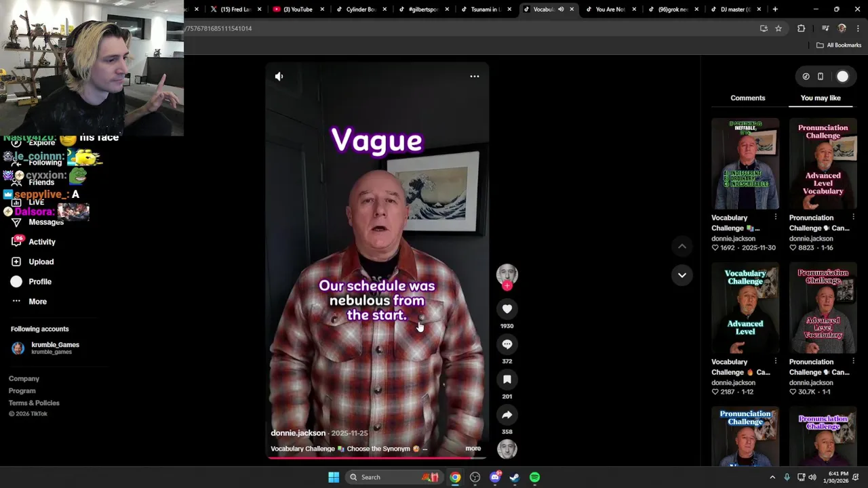Open options for the 1692-likes Vocabulary Challenge
This screenshot has width=868, height=488.
(x=775, y=217)
